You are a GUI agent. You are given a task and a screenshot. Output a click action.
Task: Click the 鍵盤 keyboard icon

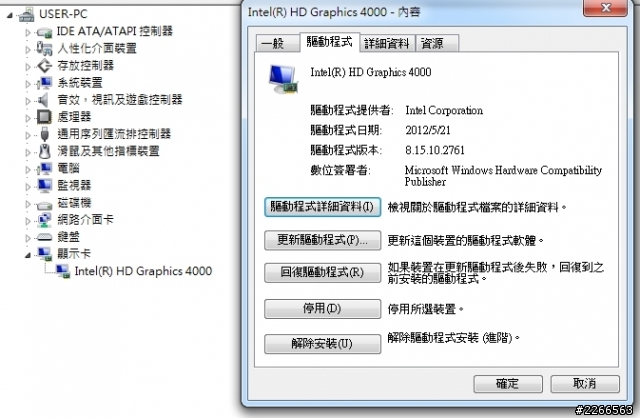(x=44, y=237)
